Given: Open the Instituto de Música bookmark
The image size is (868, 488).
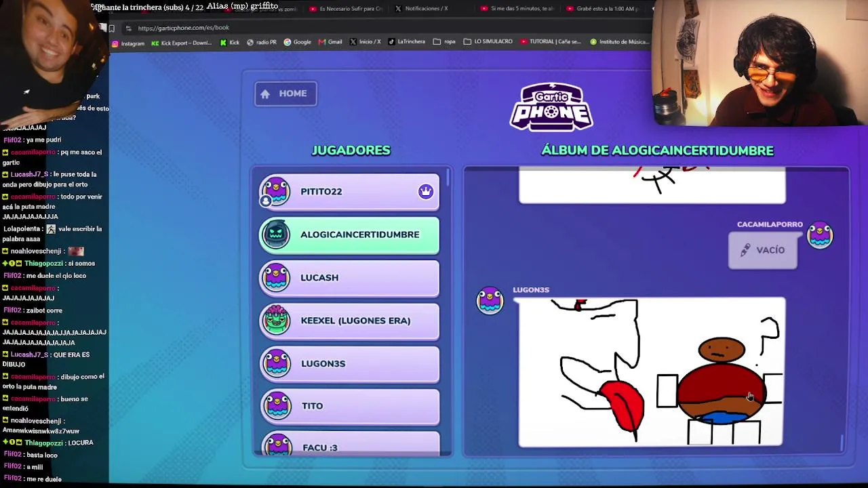Looking at the screenshot, I should tap(619, 42).
